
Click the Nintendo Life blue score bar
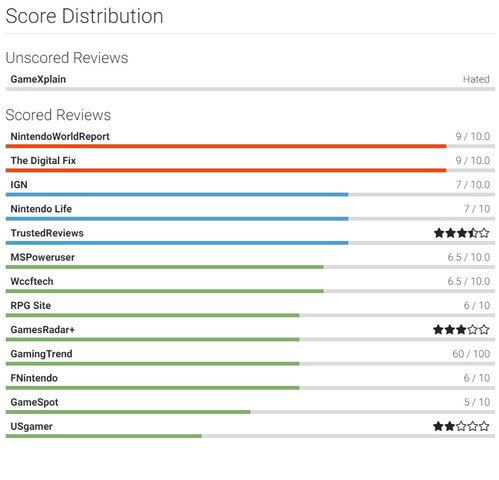coord(177,219)
